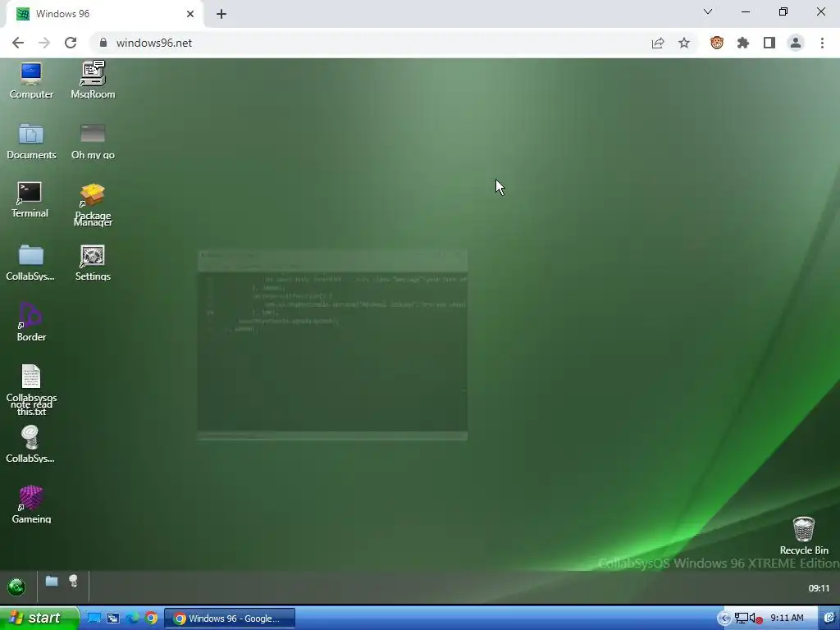Click the 9:11 AM system clock
840x630 pixels.
787,619
